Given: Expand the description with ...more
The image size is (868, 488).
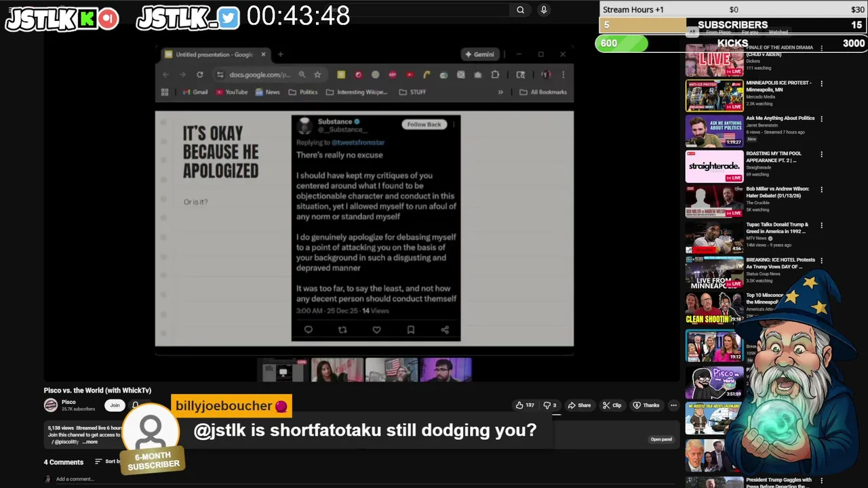Looking at the screenshot, I should 90,442.
